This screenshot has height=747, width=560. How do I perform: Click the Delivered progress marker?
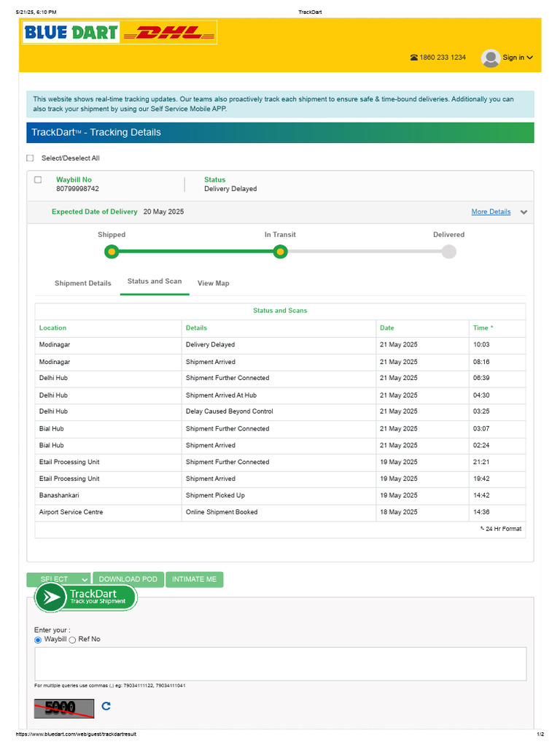coord(448,252)
